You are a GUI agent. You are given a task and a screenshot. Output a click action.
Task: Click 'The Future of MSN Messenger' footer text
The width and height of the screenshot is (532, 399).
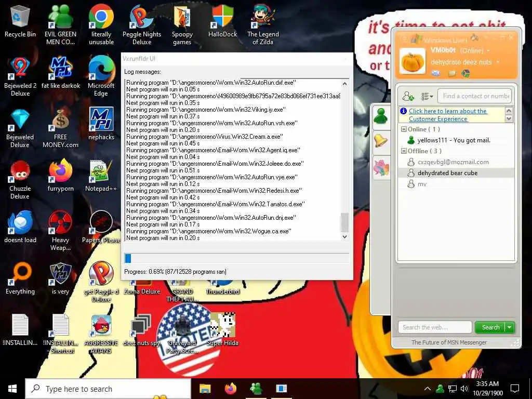tap(449, 342)
